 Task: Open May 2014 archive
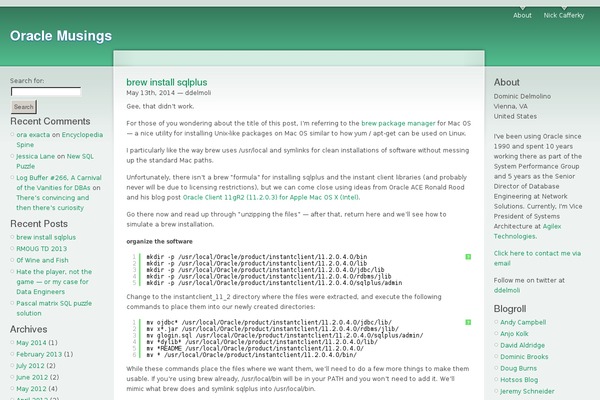coord(31,343)
